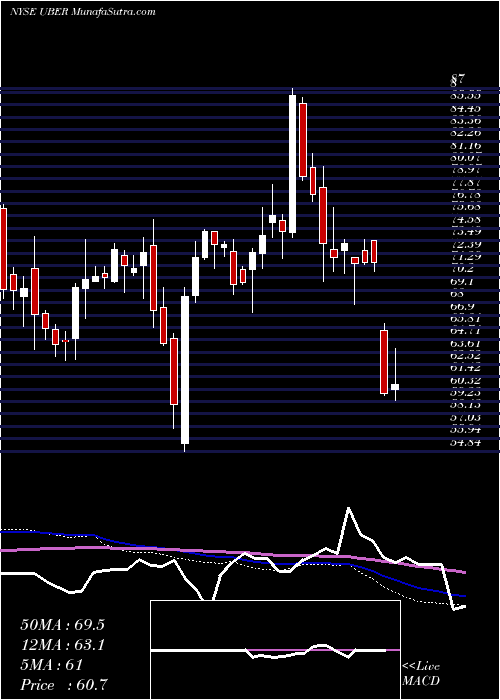
Task: Click the 61.42 price axis label
Action: tap(466, 368)
